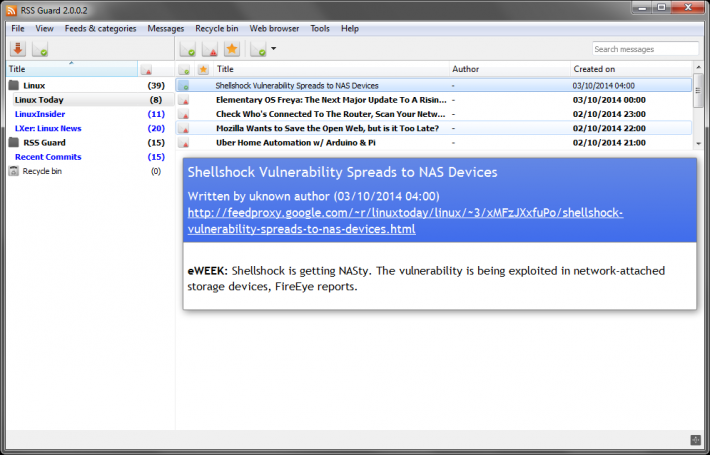Viewport: 710px width, 455px height.
Task: Select message Elementary OS Freya: The Next Major Update
Action: tap(434, 100)
